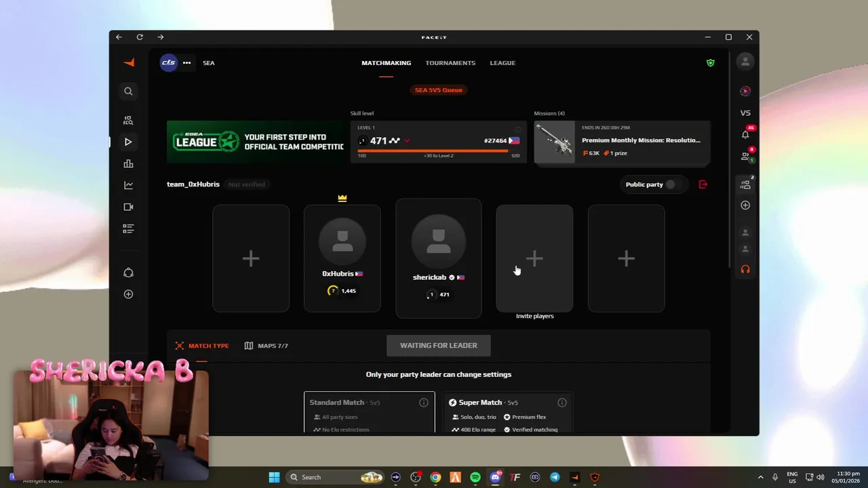The width and height of the screenshot is (868, 488).
Task: Open notifications bell with 46 badge
Action: click(x=746, y=134)
